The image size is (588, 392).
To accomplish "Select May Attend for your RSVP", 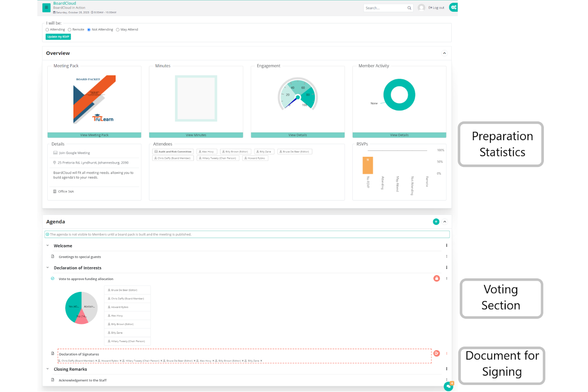I will (118, 29).
